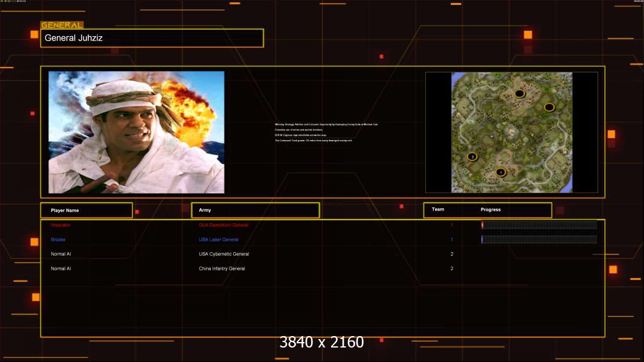Image resolution: width=644 pixels, height=362 pixels.
Task: Click the orange GENERAL label tab
Action: click(x=62, y=25)
